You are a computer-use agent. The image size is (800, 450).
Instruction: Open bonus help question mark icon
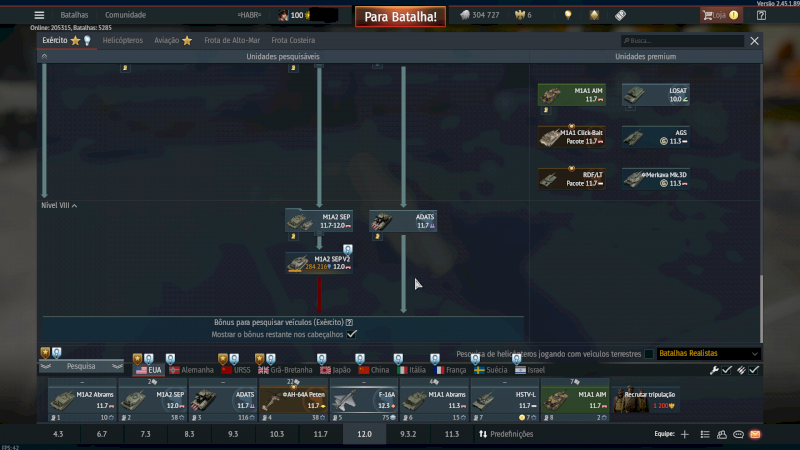point(349,322)
